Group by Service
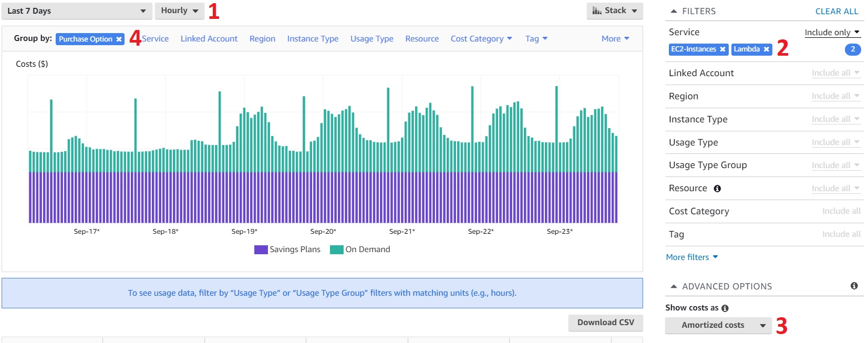This screenshot has width=868, height=343. [155, 39]
